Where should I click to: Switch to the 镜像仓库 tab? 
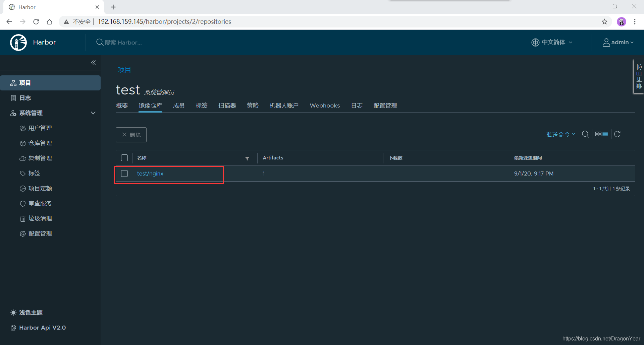coord(150,106)
